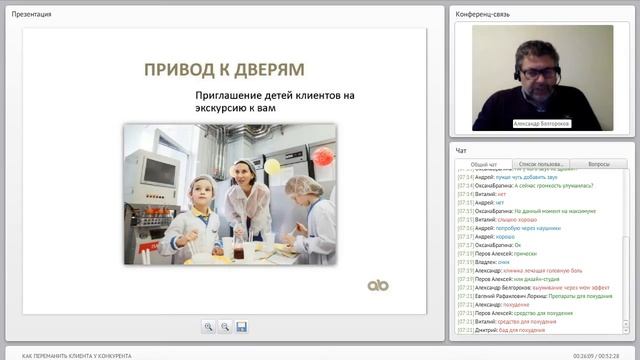Click the speaker webcam video feed
This screenshot has width=640, height=360.
[542, 78]
